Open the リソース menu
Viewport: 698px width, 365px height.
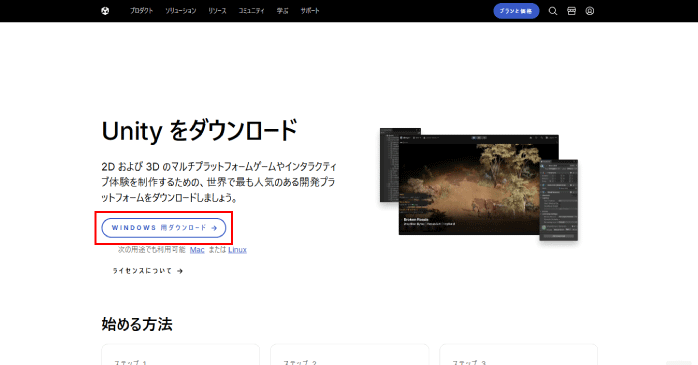pos(217,11)
